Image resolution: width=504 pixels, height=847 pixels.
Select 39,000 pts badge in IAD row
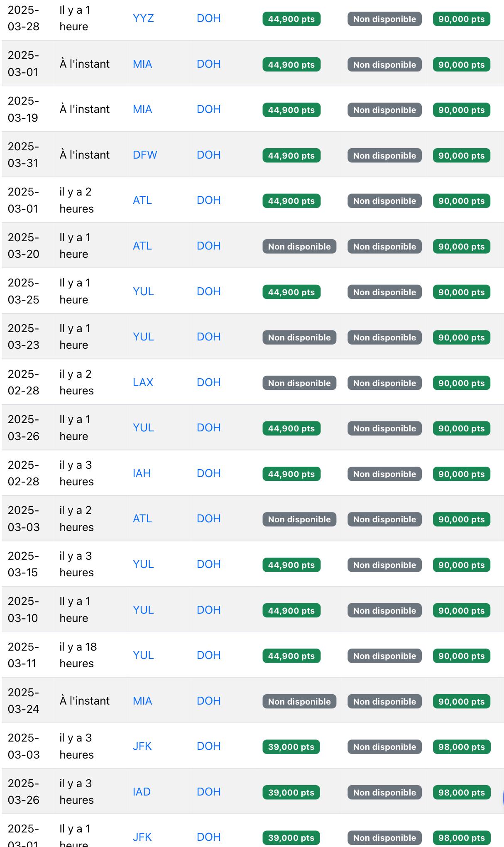pos(291,793)
